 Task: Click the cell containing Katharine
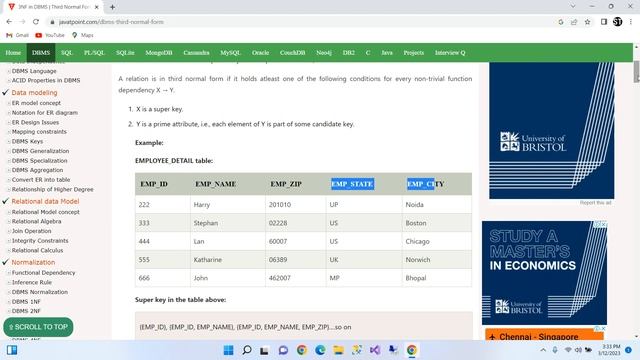[228, 260]
